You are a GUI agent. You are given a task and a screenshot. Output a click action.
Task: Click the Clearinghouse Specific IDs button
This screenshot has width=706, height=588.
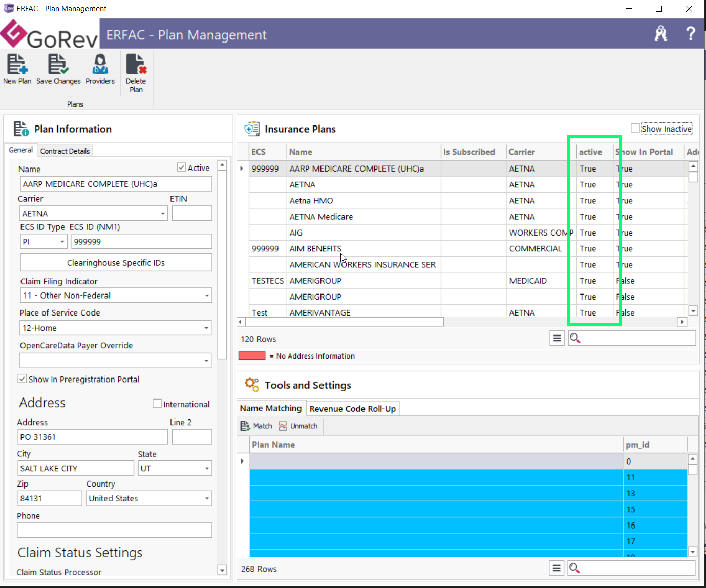[x=116, y=262]
